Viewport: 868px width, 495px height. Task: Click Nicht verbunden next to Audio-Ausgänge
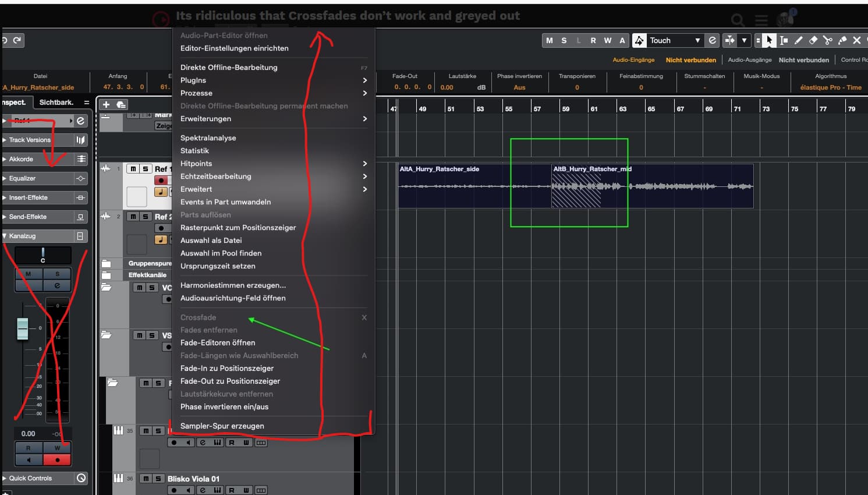click(804, 60)
